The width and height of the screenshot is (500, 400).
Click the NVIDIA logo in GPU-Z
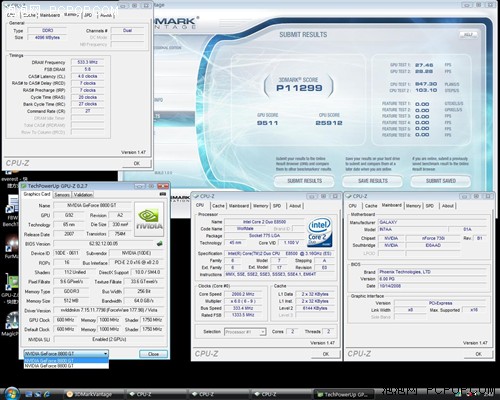pyautogui.click(x=149, y=219)
